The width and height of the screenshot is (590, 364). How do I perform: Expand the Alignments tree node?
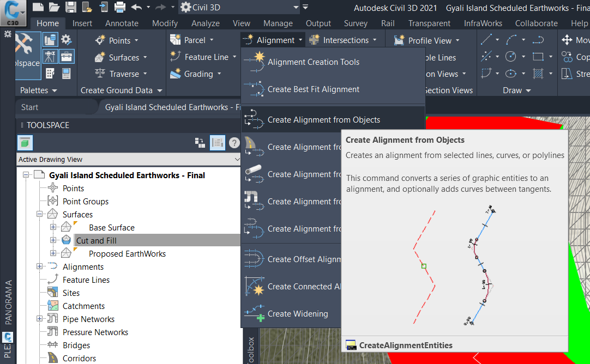39,266
